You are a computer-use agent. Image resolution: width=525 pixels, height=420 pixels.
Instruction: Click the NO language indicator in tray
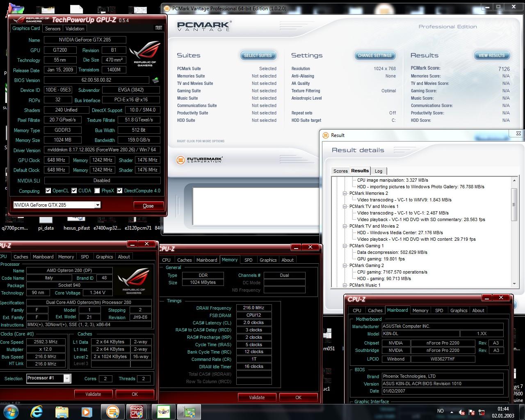[x=441, y=411]
